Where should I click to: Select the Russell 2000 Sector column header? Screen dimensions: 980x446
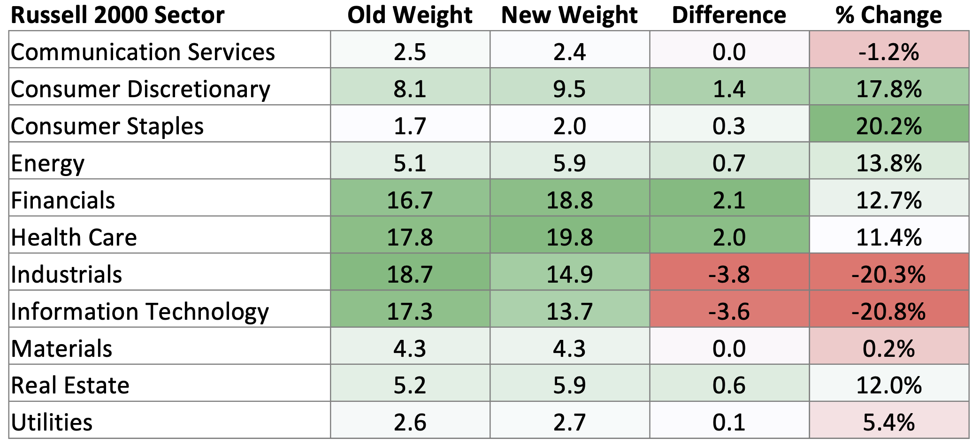(x=117, y=15)
